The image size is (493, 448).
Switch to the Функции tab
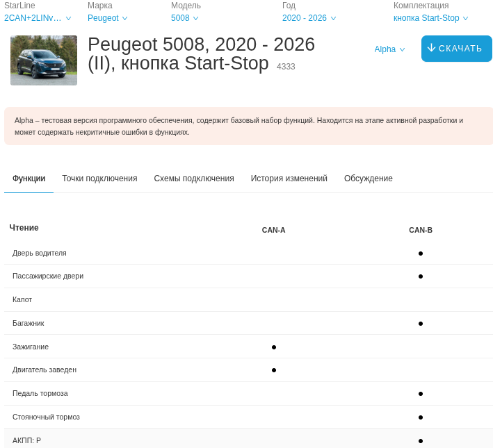click(x=29, y=179)
